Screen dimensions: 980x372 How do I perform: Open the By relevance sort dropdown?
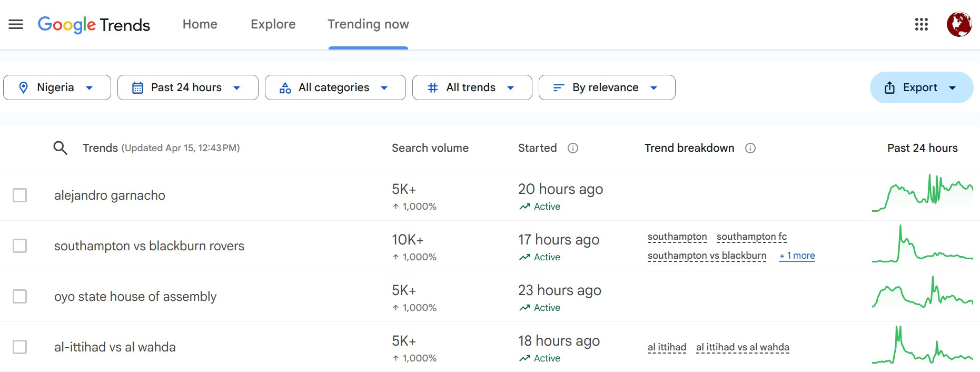tap(607, 87)
